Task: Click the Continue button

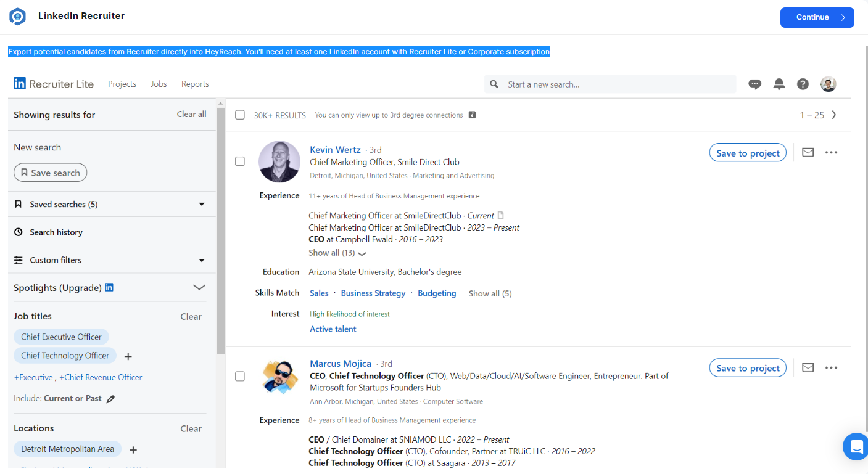Action: (x=817, y=17)
